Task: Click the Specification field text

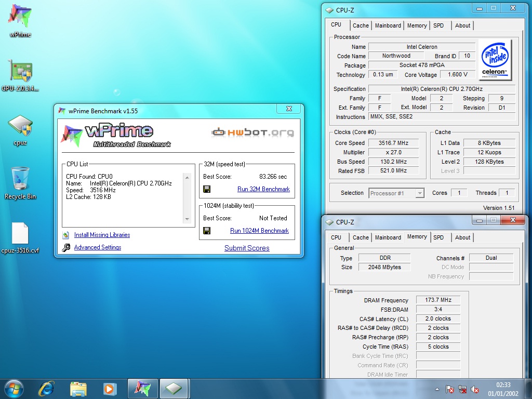Action: coord(442,89)
